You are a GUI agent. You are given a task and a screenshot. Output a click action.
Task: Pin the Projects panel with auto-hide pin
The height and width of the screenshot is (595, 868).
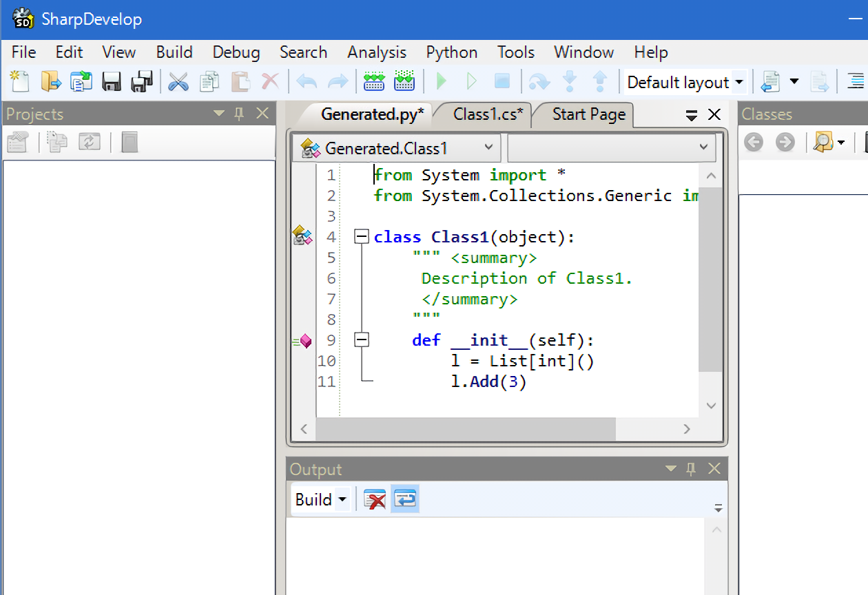coord(240,114)
